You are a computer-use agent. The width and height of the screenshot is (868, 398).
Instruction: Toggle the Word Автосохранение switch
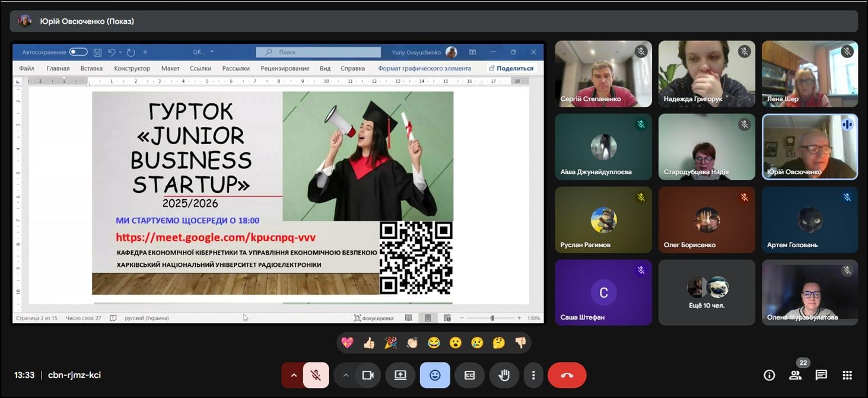[78, 52]
